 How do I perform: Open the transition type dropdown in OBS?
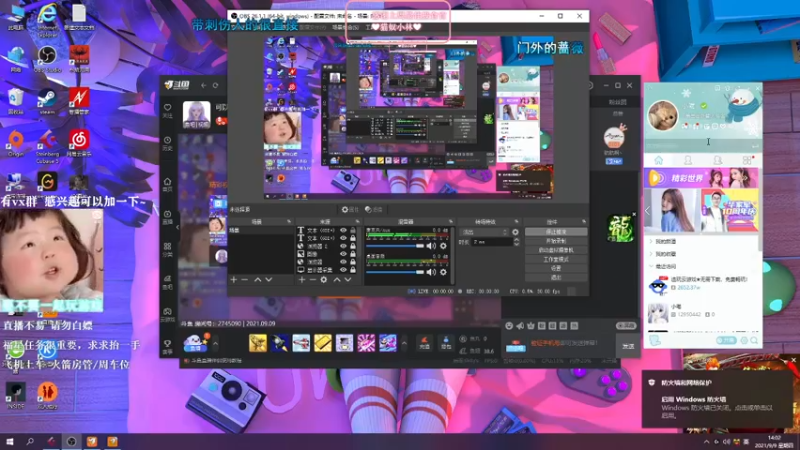click(484, 232)
